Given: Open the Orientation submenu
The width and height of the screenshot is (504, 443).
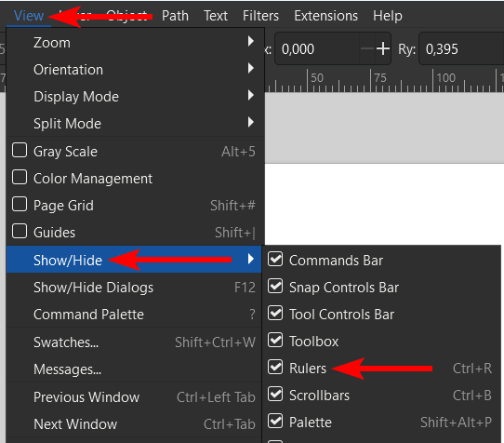Looking at the screenshot, I should 135,69.
